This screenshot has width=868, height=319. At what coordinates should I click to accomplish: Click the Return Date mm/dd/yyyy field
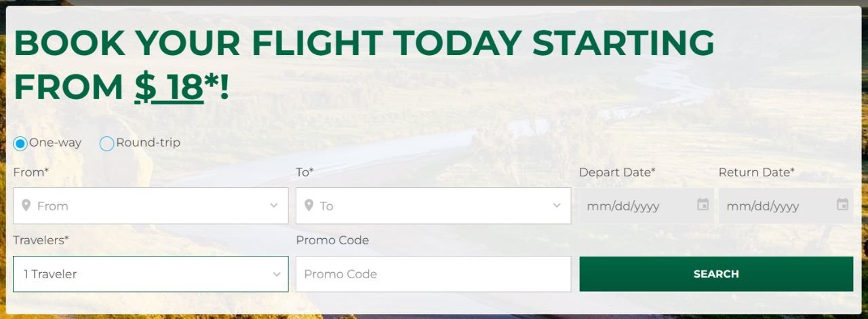pos(786,206)
